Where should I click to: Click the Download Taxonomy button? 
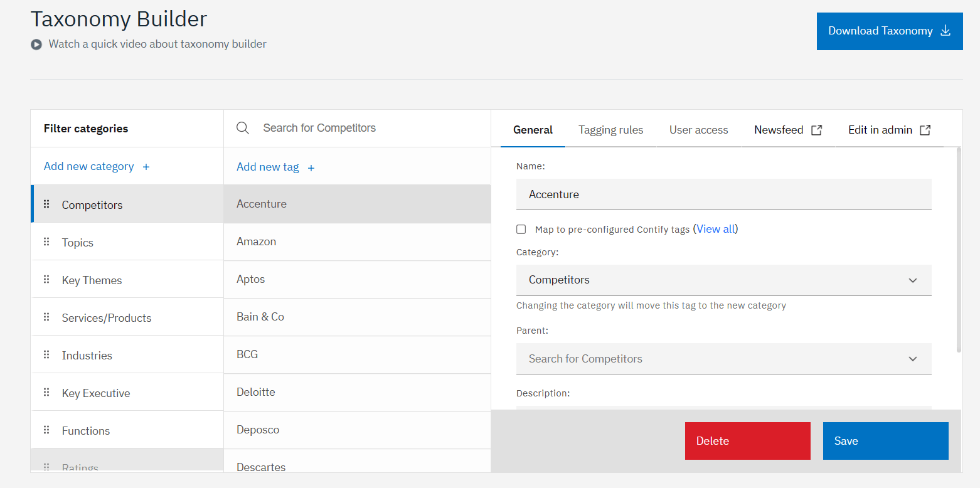pyautogui.click(x=890, y=31)
